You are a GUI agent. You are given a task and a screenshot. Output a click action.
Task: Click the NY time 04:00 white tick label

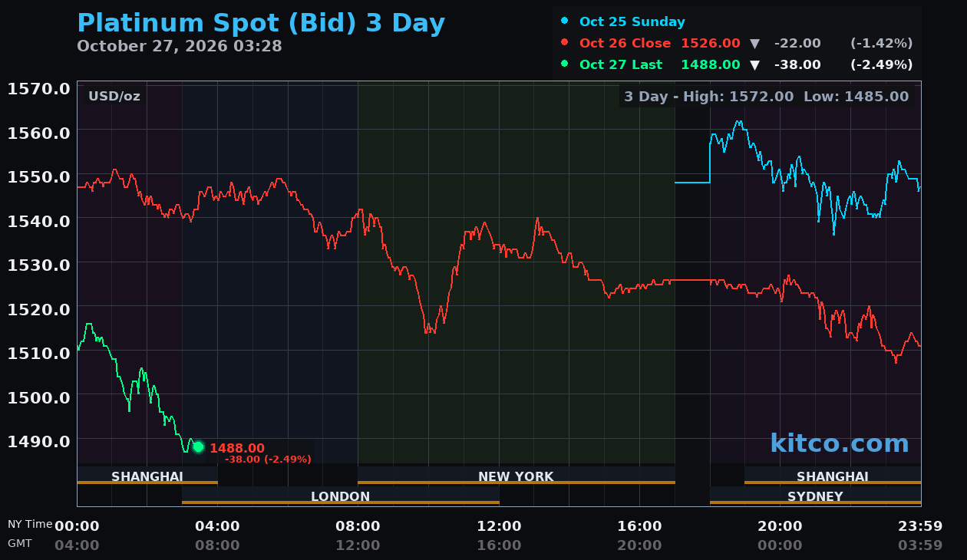click(x=217, y=526)
